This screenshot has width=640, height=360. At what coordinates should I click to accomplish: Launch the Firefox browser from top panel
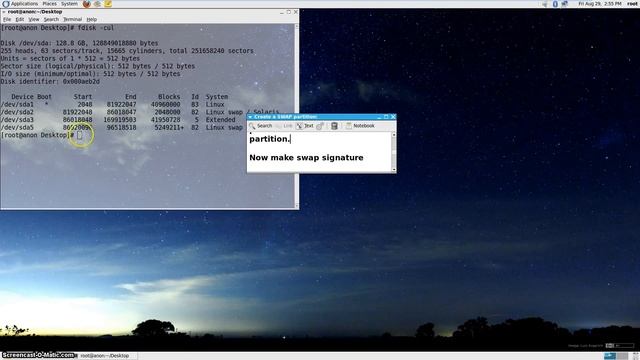coord(87,4)
